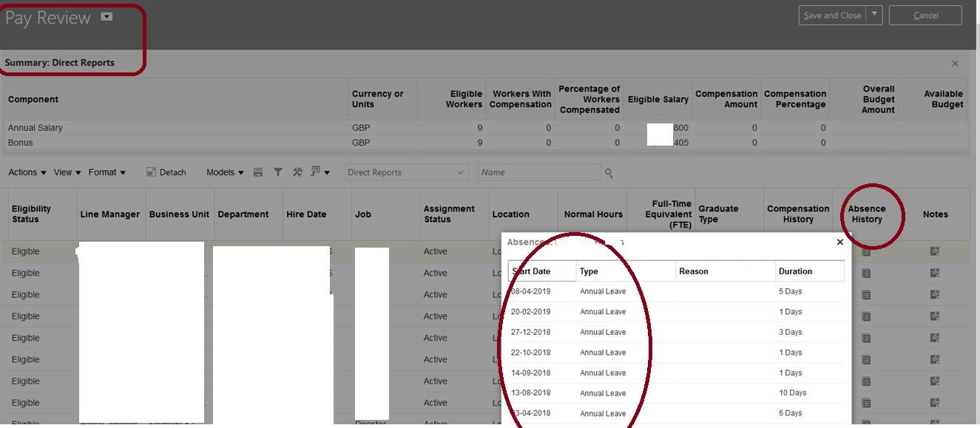The image size is (980, 428).
Task: Close the Absence popup window
Action: (839, 242)
